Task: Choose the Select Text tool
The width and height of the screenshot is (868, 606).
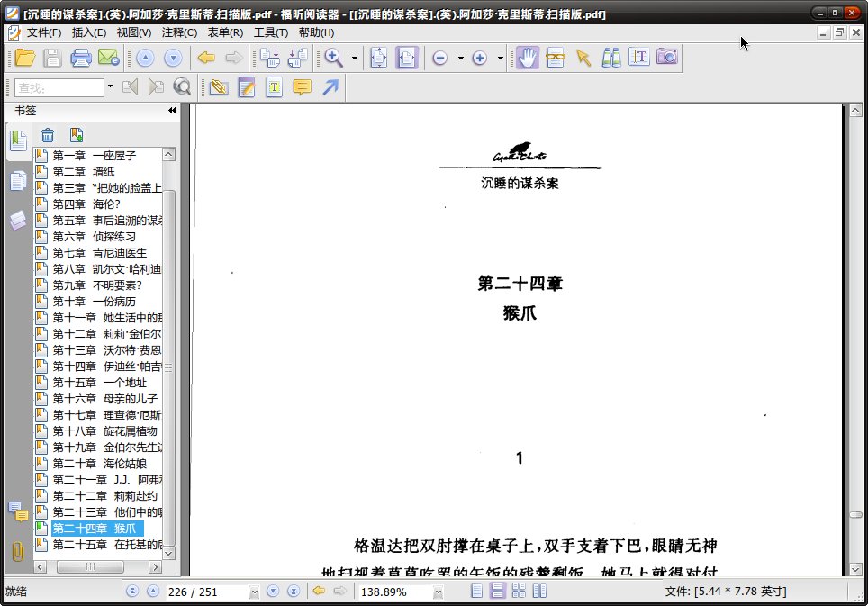Action: [639, 58]
